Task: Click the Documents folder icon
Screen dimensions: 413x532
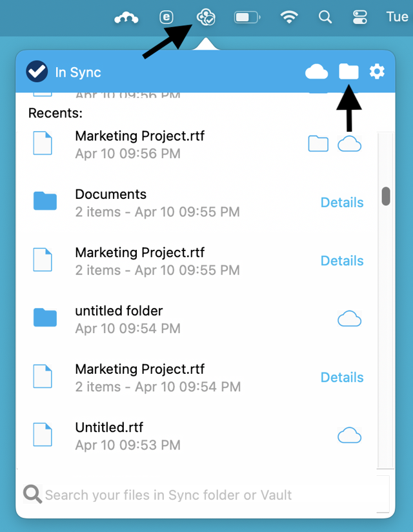Action: click(45, 201)
